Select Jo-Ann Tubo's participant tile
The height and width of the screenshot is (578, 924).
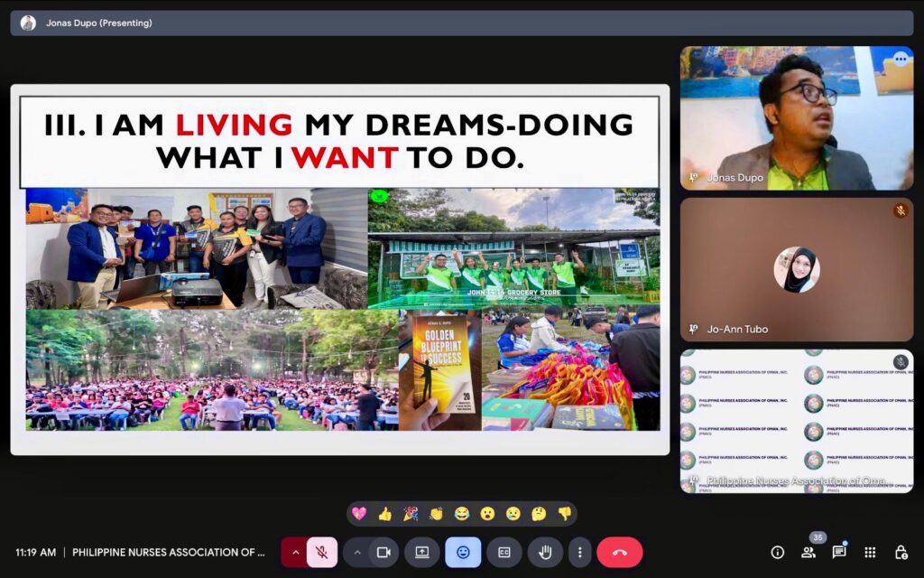tap(797, 269)
